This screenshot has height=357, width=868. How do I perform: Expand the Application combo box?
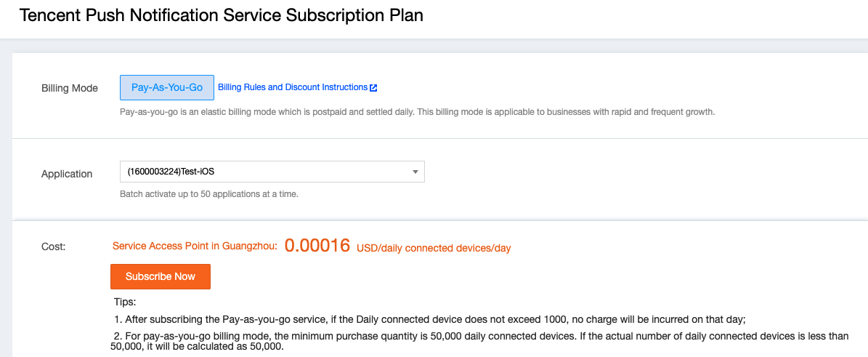point(272,172)
